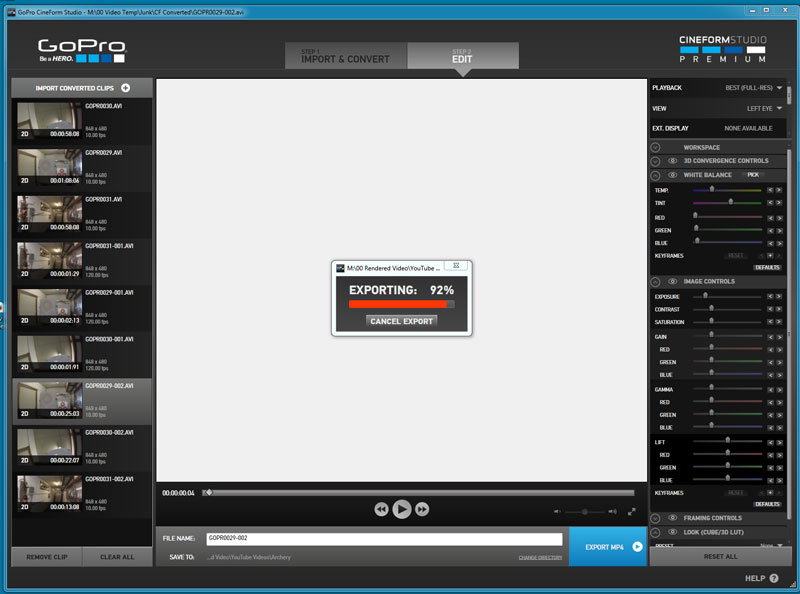The image size is (800, 594).
Task: Toggle the Look (Cube/3D LUT) eye icon
Action: click(672, 532)
